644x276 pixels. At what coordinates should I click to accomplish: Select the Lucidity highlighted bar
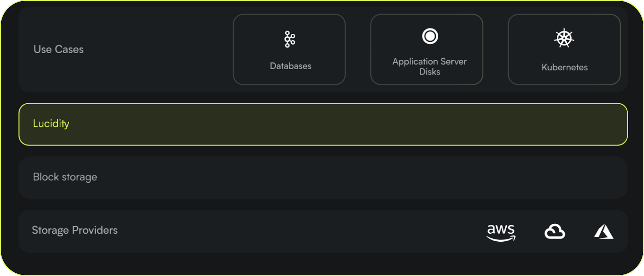(x=323, y=124)
